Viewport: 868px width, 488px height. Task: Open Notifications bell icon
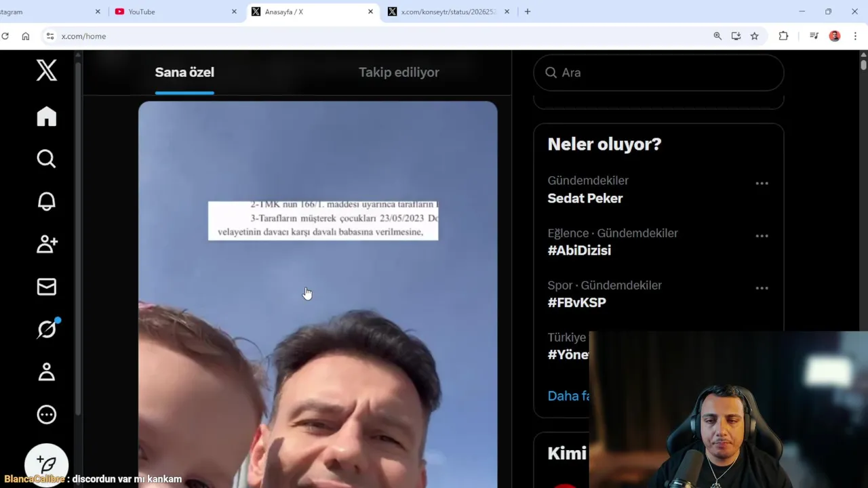click(x=47, y=201)
